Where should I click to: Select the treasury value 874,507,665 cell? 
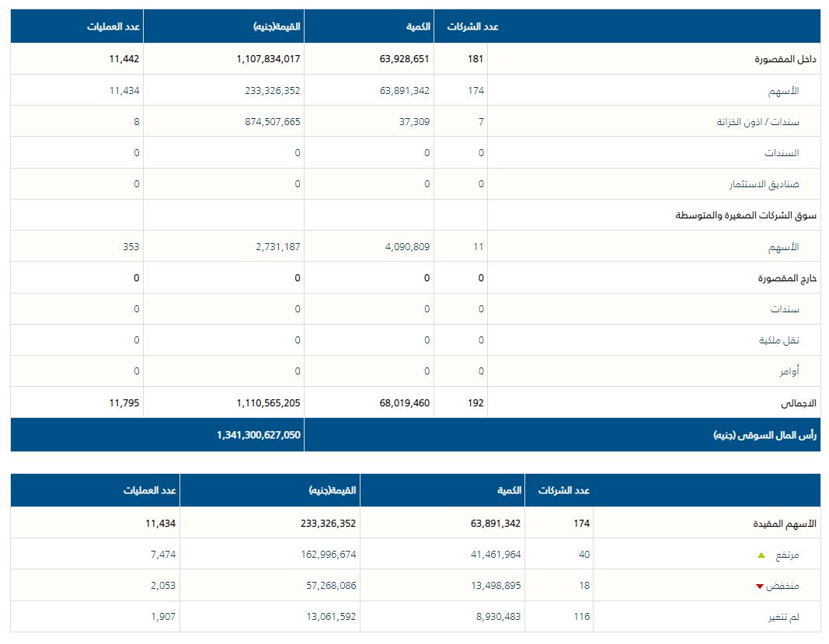click(268, 122)
